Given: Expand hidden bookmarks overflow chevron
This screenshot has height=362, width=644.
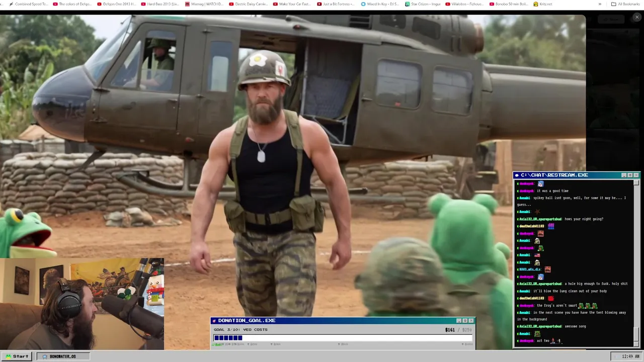Looking at the screenshot, I should 600,4.
